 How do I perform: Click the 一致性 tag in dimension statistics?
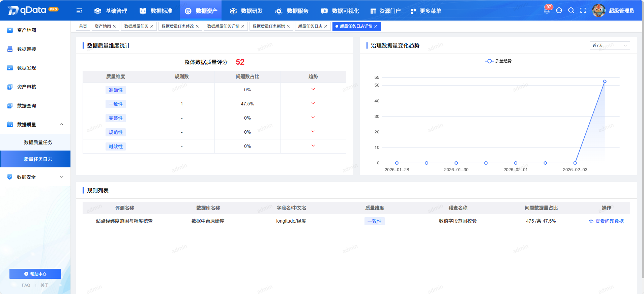click(116, 104)
